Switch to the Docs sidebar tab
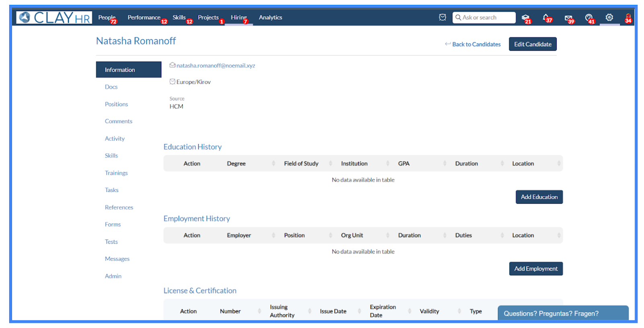 pyautogui.click(x=111, y=87)
